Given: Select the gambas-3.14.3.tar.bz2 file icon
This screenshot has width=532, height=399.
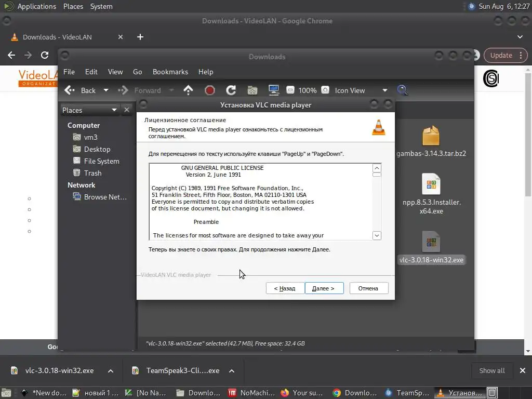Looking at the screenshot, I should [x=431, y=136].
